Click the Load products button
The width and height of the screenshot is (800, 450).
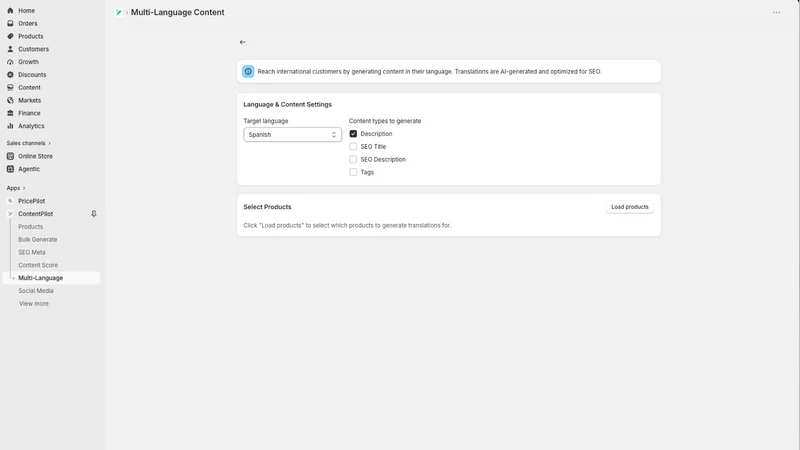[630, 207]
